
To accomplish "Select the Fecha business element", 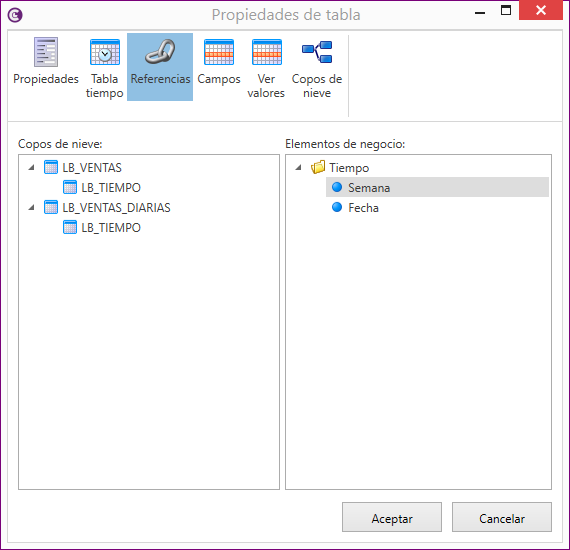I will pos(356,208).
